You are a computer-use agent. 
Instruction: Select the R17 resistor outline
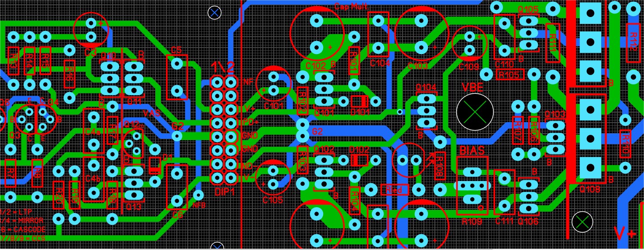113,130
